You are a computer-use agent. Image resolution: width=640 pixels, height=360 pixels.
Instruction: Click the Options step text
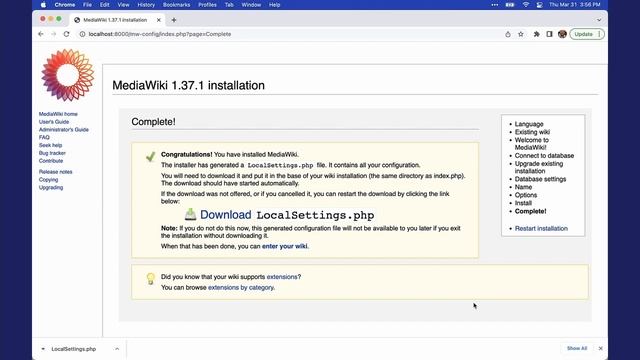(x=526, y=195)
